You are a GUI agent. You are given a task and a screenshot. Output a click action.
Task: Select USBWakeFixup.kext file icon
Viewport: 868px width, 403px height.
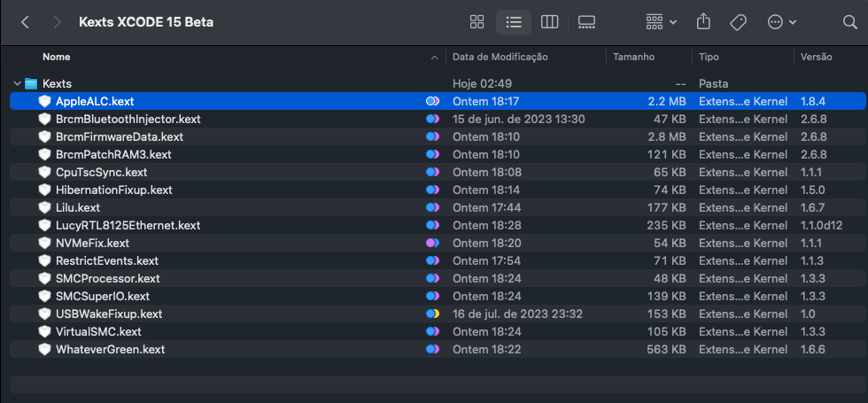(x=45, y=314)
